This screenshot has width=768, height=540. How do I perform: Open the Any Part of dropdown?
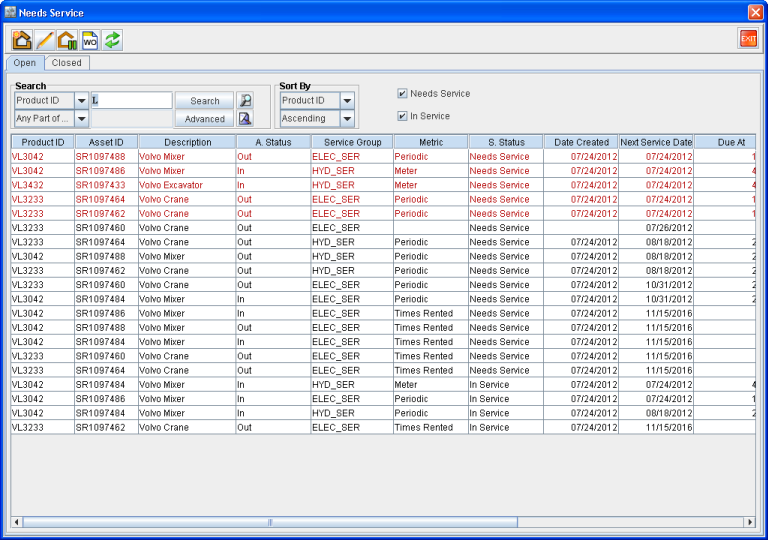pos(81,118)
